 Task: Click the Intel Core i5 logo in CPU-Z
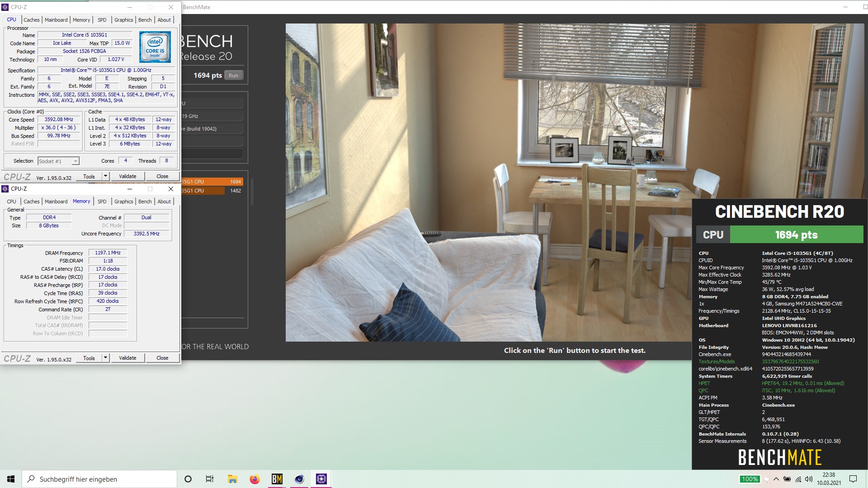point(155,47)
